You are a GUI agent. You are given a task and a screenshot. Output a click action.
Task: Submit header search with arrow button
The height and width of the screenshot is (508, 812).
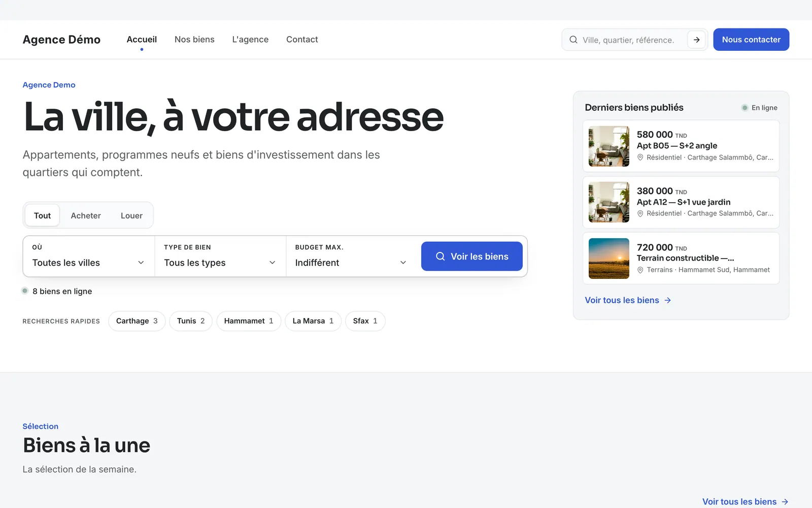tap(696, 40)
